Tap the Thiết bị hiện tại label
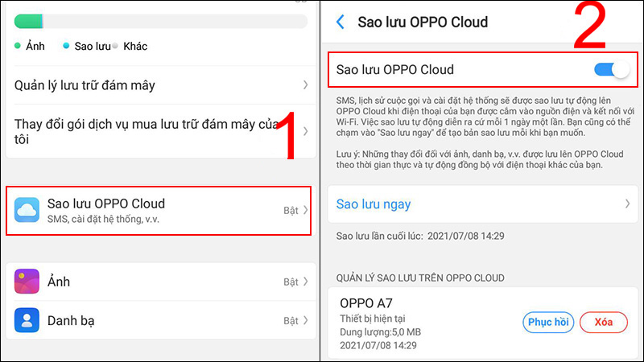This screenshot has width=644, height=362. click(373, 319)
